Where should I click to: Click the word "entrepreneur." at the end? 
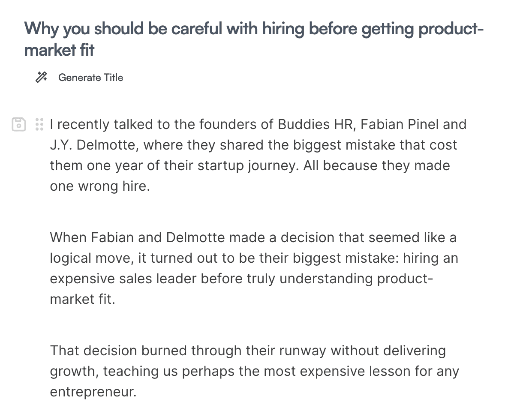tap(93, 392)
